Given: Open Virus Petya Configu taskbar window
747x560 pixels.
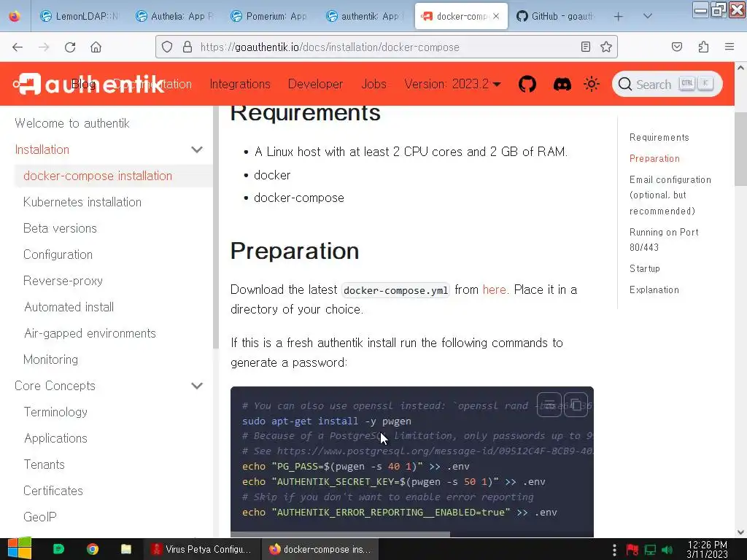Looking at the screenshot, I should point(202,549).
